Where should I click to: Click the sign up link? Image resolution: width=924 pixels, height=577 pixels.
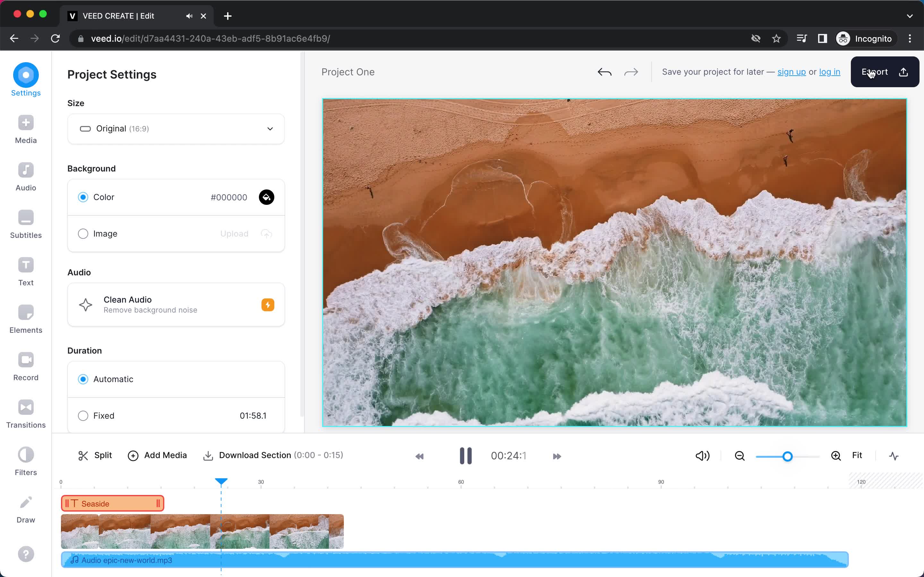click(x=791, y=72)
